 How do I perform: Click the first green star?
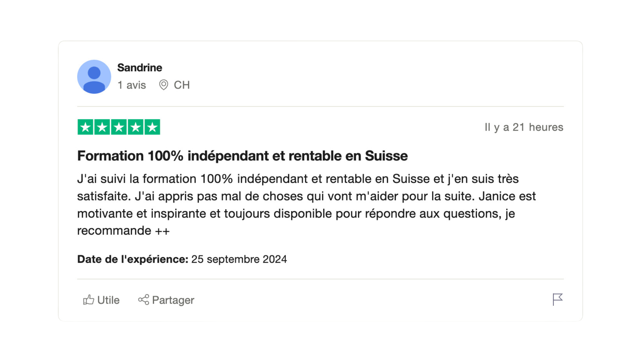pyautogui.click(x=86, y=127)
